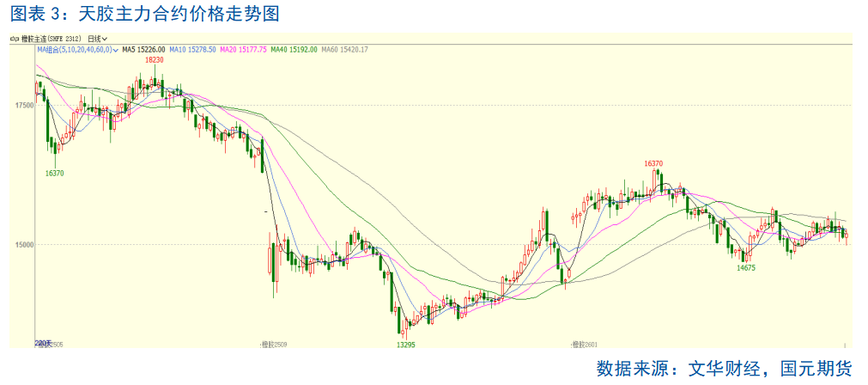Click the link icon beside 橡胶主连 title
868x385 pixels.
point(15,39)
